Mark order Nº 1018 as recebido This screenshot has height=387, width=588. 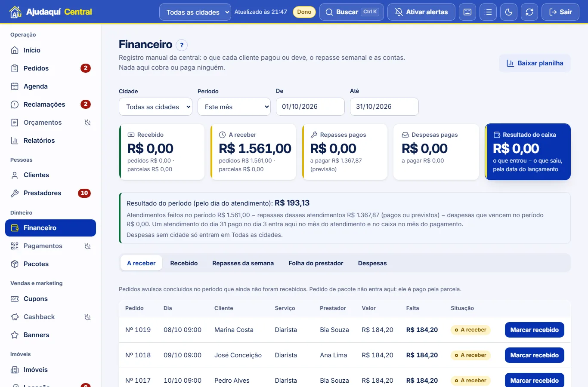[534, 355]
